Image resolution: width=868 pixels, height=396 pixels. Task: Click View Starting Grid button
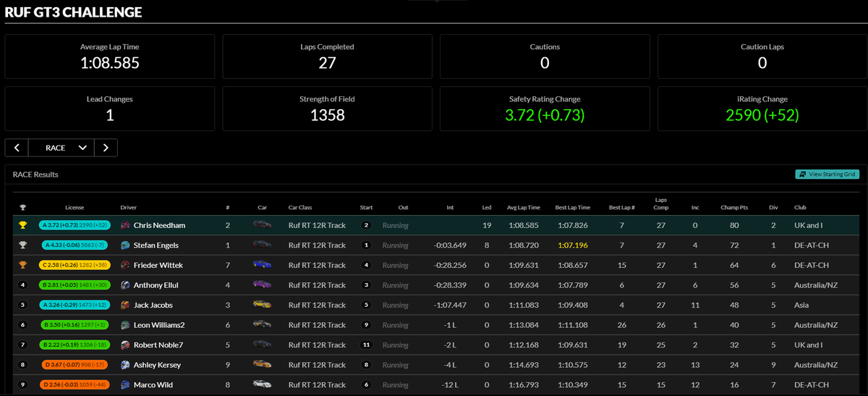(828, 174)
